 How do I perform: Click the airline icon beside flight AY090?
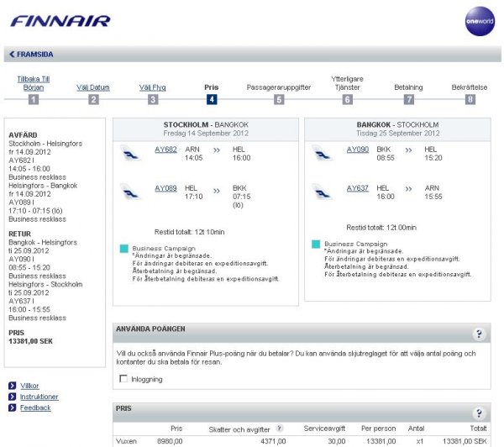[322, 154]
